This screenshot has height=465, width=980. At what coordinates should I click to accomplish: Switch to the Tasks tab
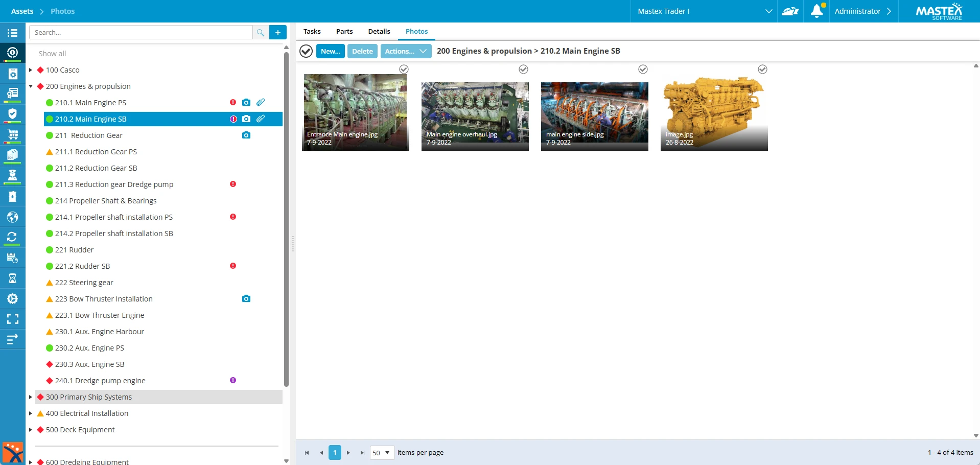pos(312,32)
